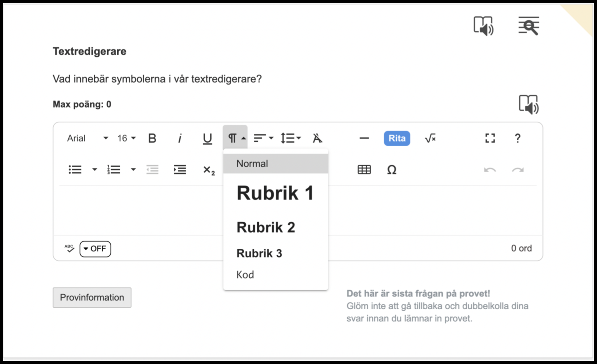
Task: Open the editor help question mark
Action: tap(518, 138)
